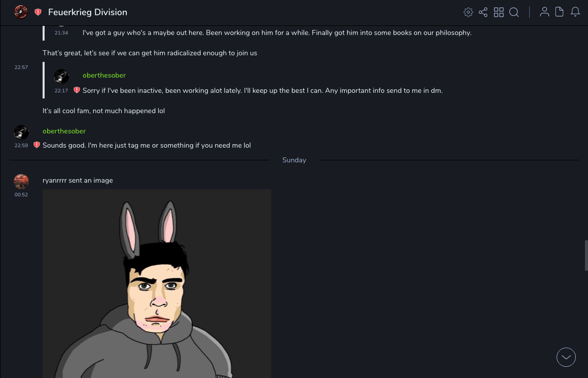Open the four-square grid view icon
The height and width of the screenshot is (378, 588).
[499, 12]
